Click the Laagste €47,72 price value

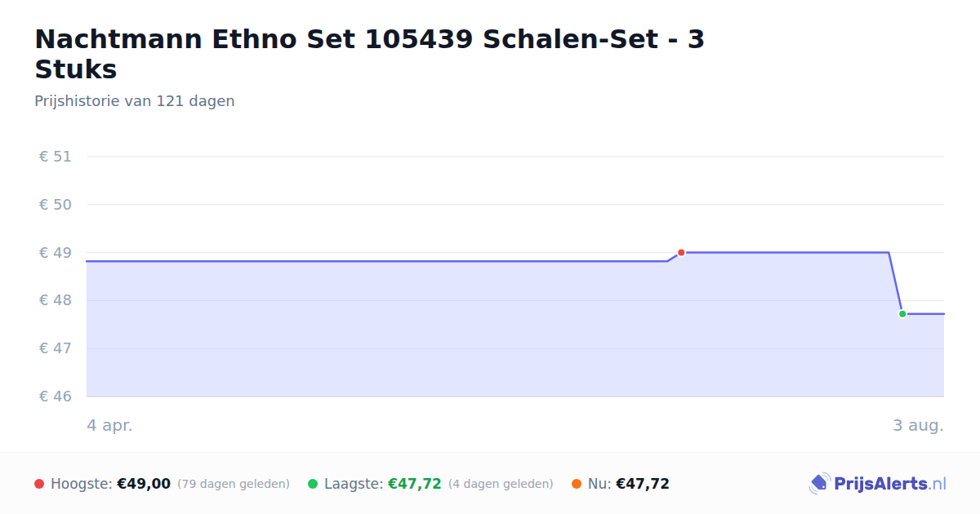(x=415, y=484)
